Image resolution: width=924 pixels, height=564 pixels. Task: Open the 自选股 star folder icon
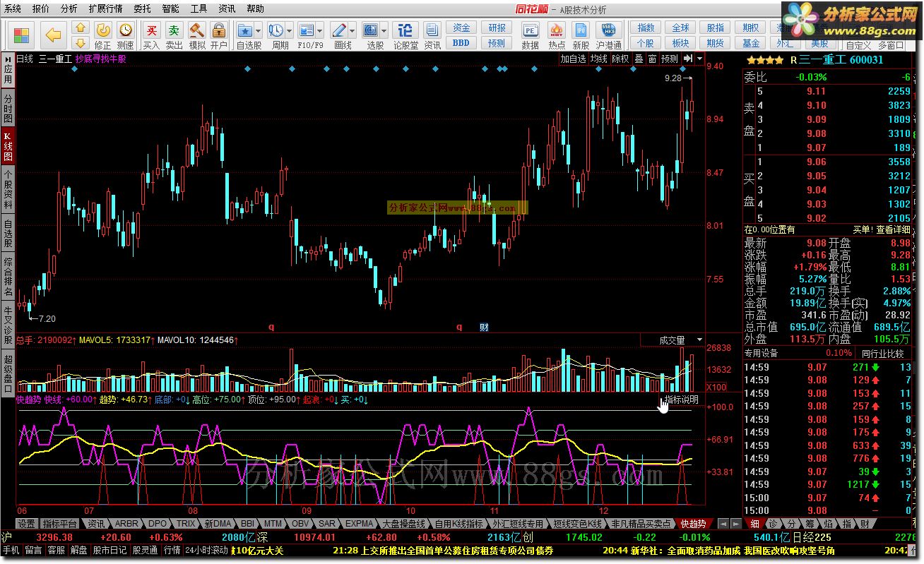coord(245,30)
